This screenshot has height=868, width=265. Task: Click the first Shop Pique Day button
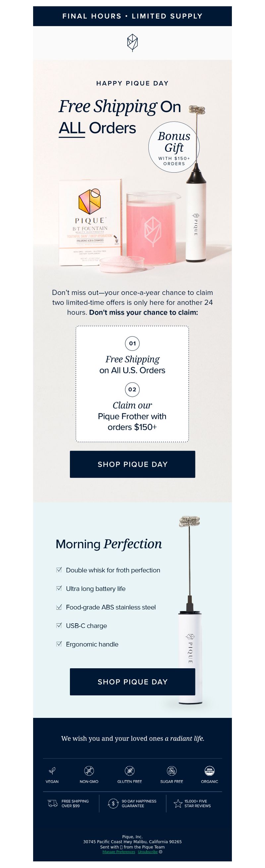[132, 464]
